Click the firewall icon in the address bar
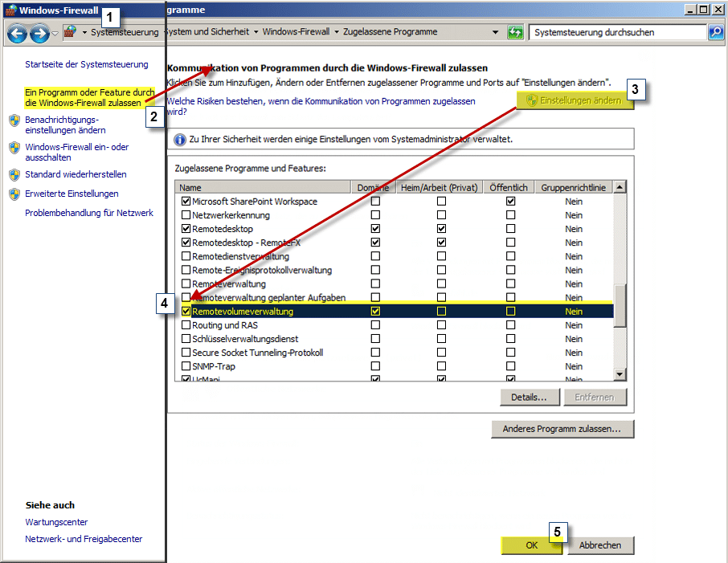 click(x=70, y=32)
